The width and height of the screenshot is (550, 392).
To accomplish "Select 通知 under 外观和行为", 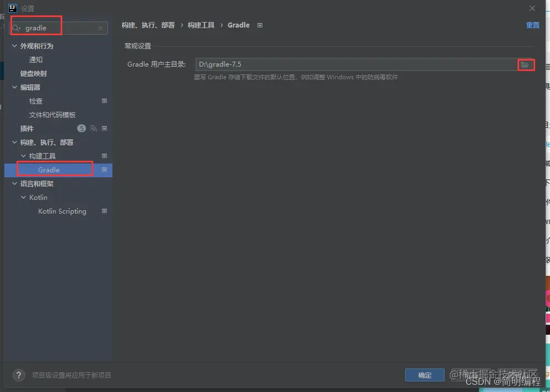I will tap(35, 59).
